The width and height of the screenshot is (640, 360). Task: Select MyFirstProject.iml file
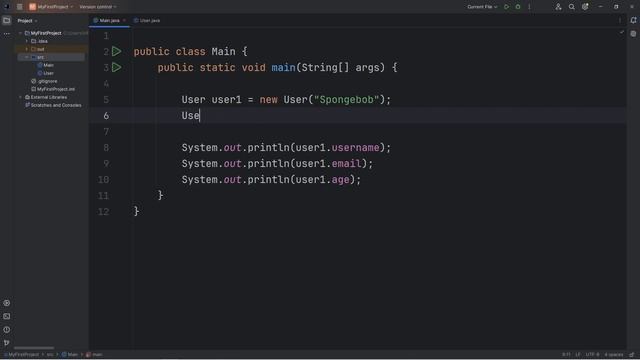53,89
